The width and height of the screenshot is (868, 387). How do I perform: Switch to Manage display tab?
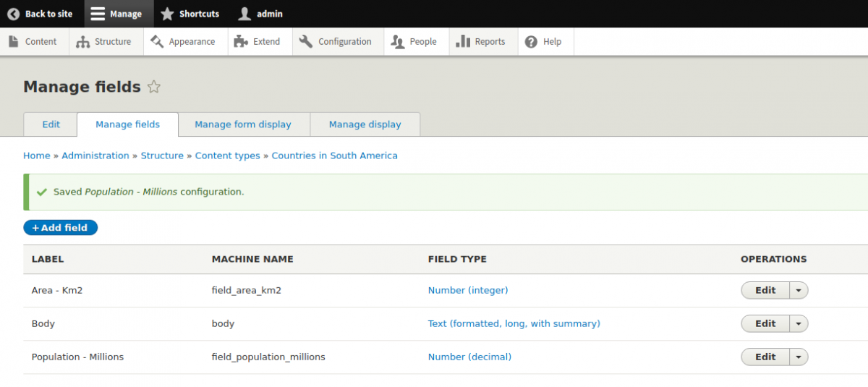(365, 124)
